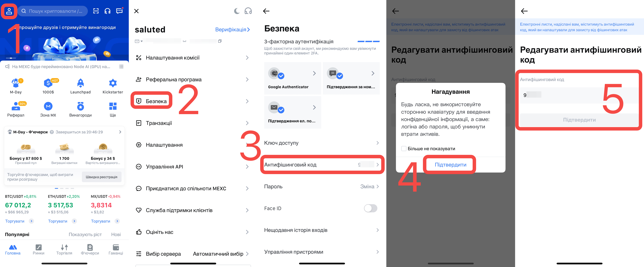
Task: Expand the email dropdown under saluted
Action: [142, 41]
